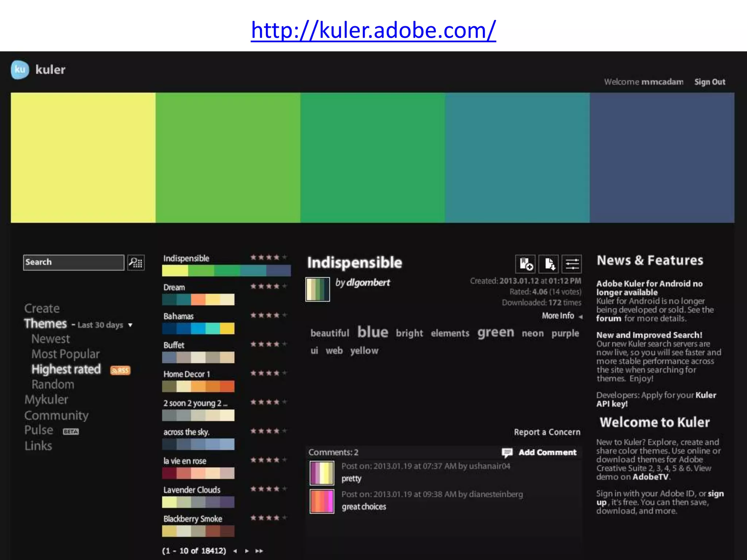
Task: Click author name dlgombert
Action: coord(368,283)
